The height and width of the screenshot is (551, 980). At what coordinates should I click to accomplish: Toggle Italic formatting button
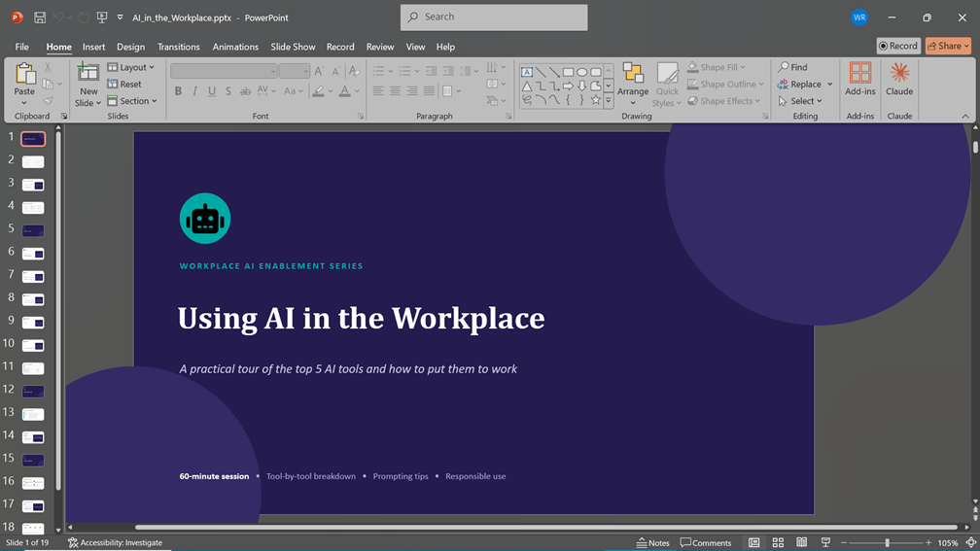coord(195,91)
